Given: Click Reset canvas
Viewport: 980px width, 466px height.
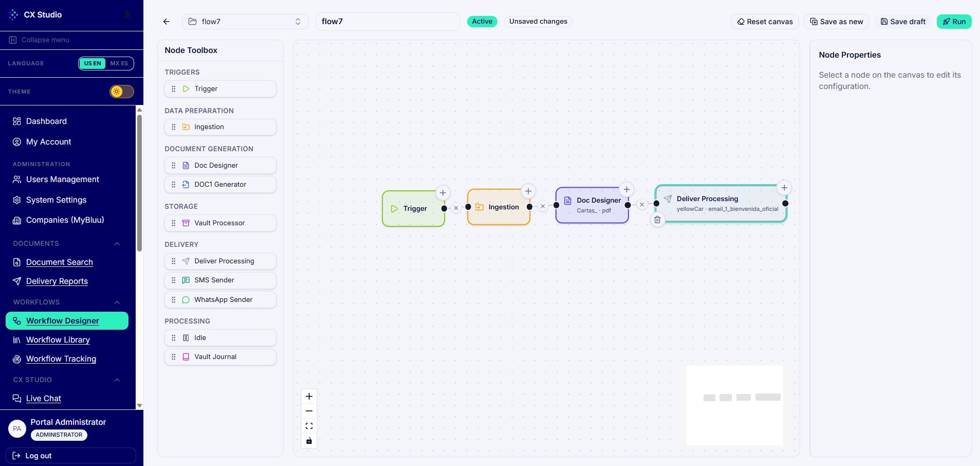Looking at the screenshot, I should (x=765, y=22).
